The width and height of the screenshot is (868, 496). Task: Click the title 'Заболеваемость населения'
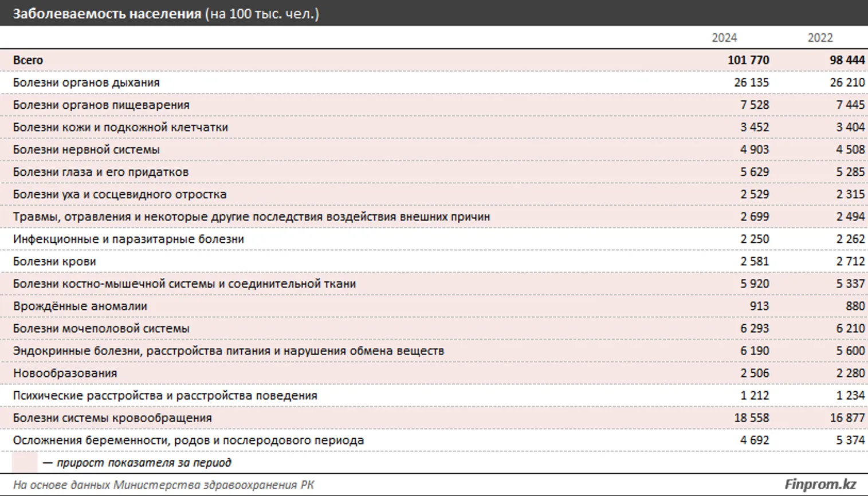point(107,14)
